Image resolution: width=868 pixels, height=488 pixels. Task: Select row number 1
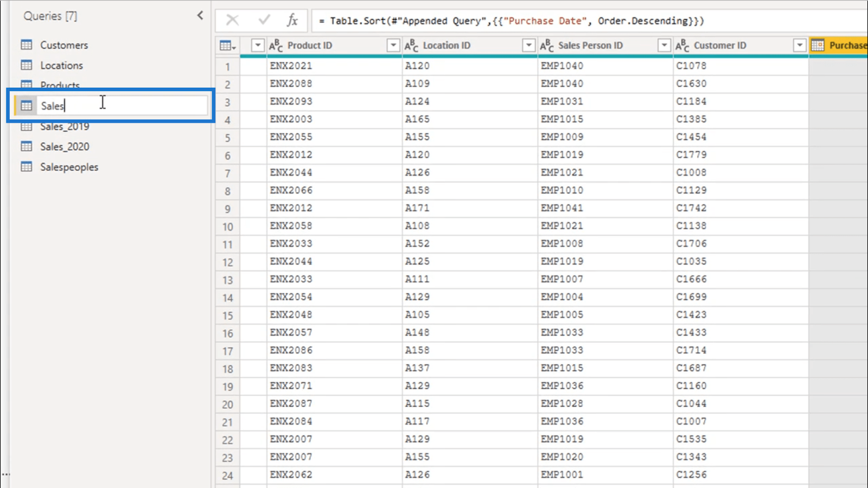[227, 66]
